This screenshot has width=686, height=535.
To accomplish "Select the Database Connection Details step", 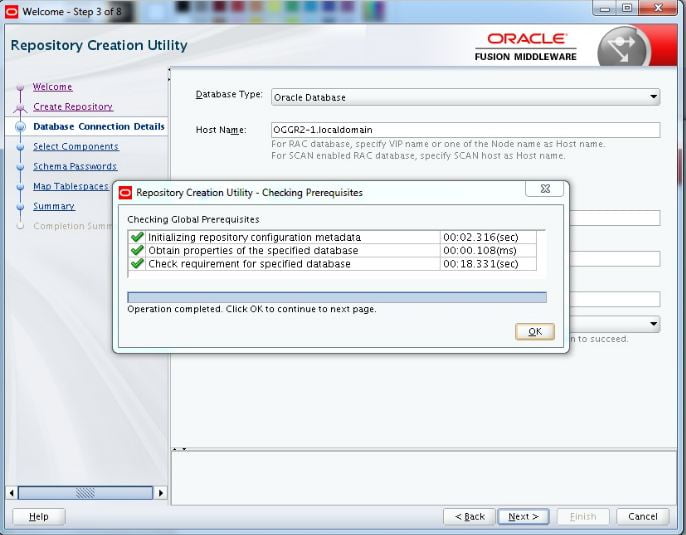I will (x=99, y=126).
